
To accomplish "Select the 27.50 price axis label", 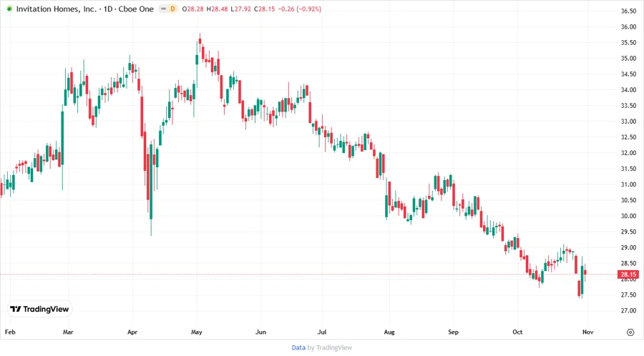I will coord(628,295).
